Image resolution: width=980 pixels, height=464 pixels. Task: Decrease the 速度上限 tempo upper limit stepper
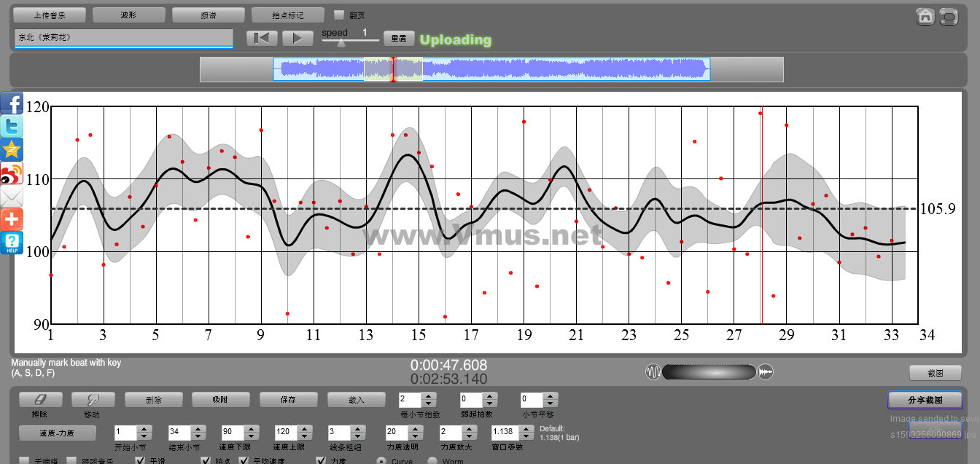(304, 436)
